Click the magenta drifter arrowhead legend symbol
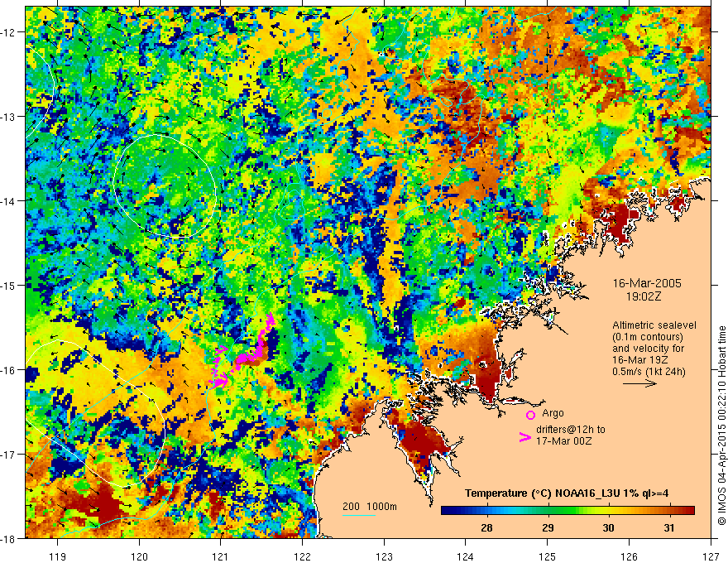This screenshot has height=563, width=728. (x=525, y=437)
